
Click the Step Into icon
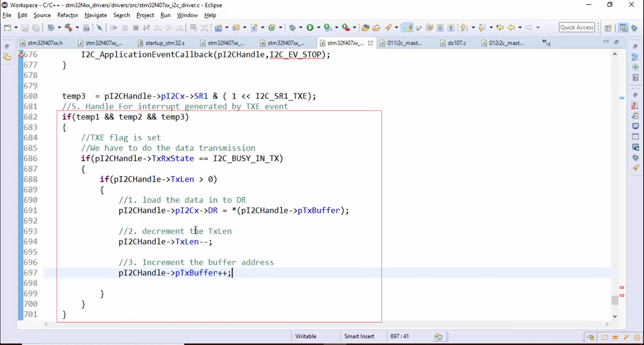(157, 28)
